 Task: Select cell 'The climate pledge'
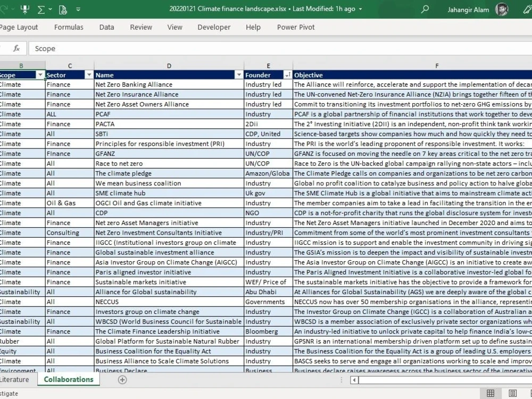[x=169, y=173]
